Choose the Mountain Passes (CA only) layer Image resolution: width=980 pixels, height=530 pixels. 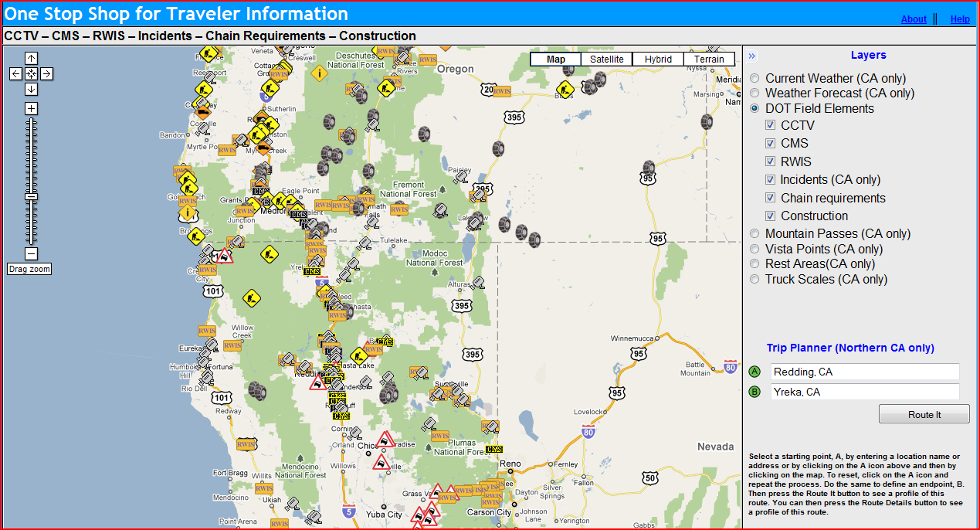(754, 234)
